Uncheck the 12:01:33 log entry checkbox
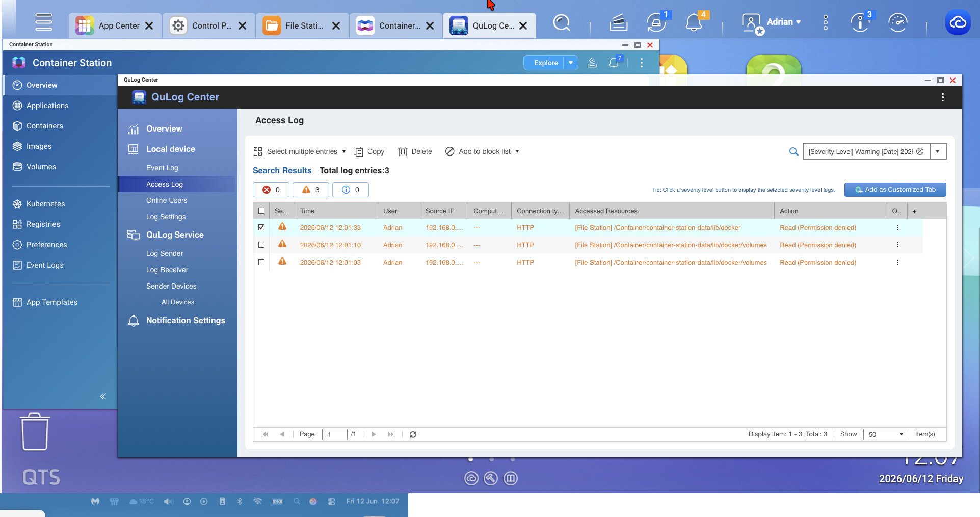 (261, 228)
